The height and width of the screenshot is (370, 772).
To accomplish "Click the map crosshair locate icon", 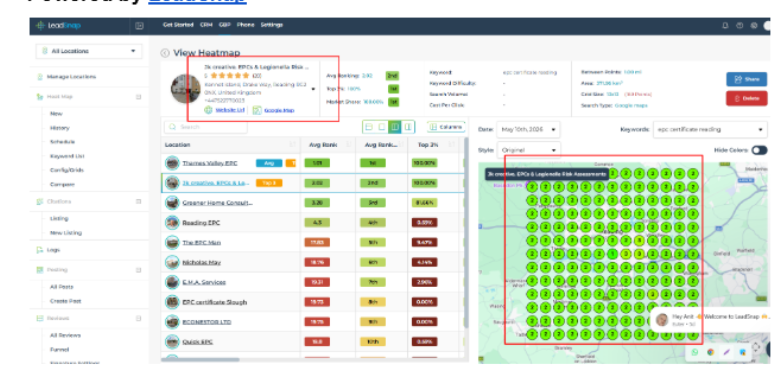I will pos(756,347).
